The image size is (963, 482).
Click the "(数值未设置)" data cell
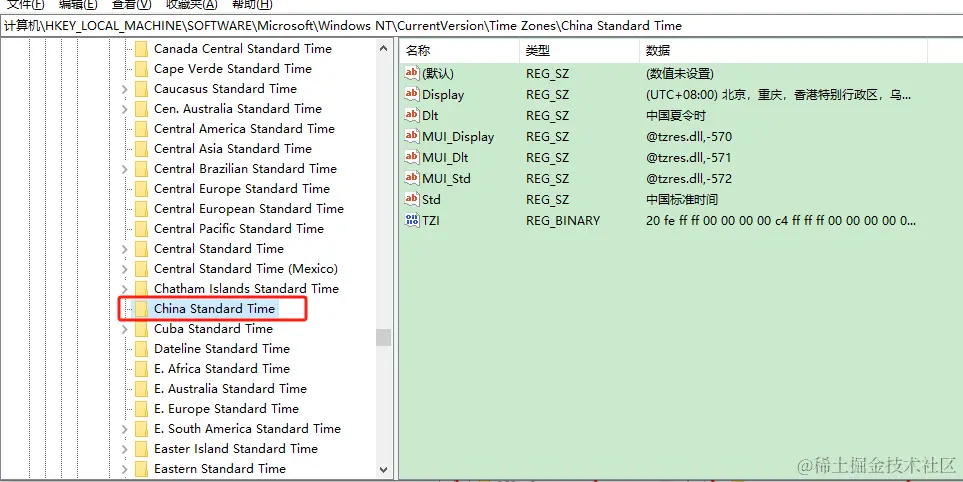pos(680,74)
